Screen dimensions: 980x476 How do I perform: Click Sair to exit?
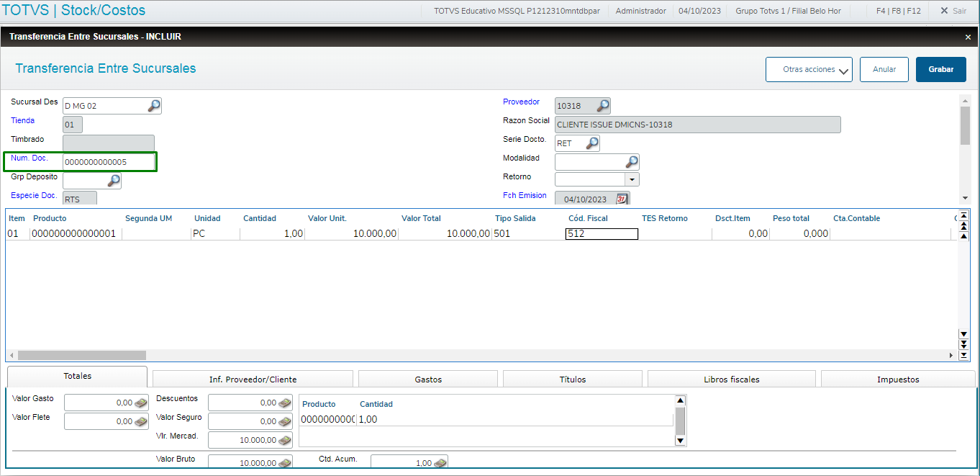point(953,11)
